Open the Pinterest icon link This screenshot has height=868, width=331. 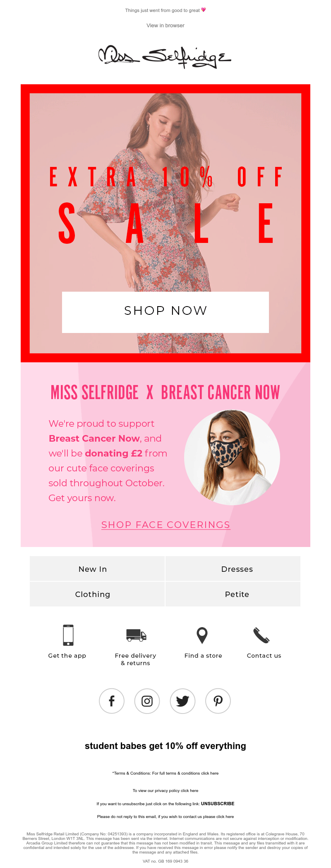tap(218, 701)
